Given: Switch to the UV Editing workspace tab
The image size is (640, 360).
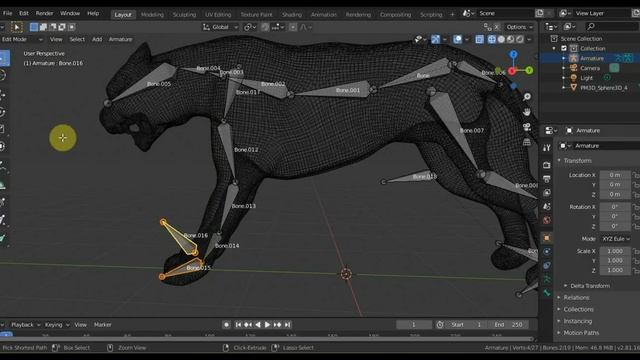Looking at the screenshot, I should (218, 14).
